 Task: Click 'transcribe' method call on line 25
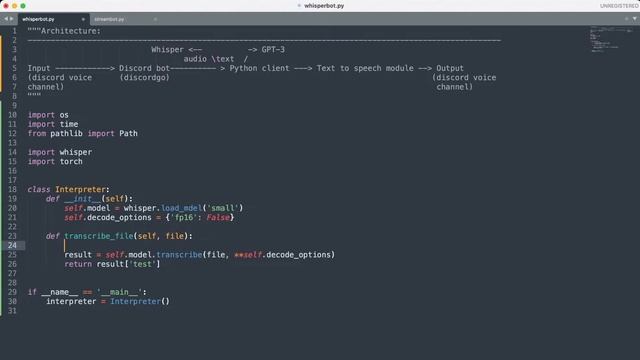pyautogui.click(x=179, y=255)
